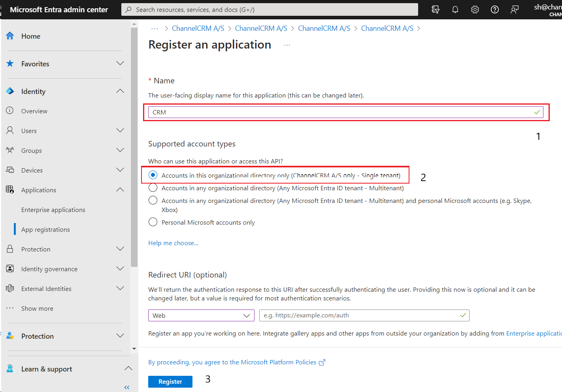Expand Protection chevron under Identity
Viewport: 562px width, 392px height.
tap(120, 249)
